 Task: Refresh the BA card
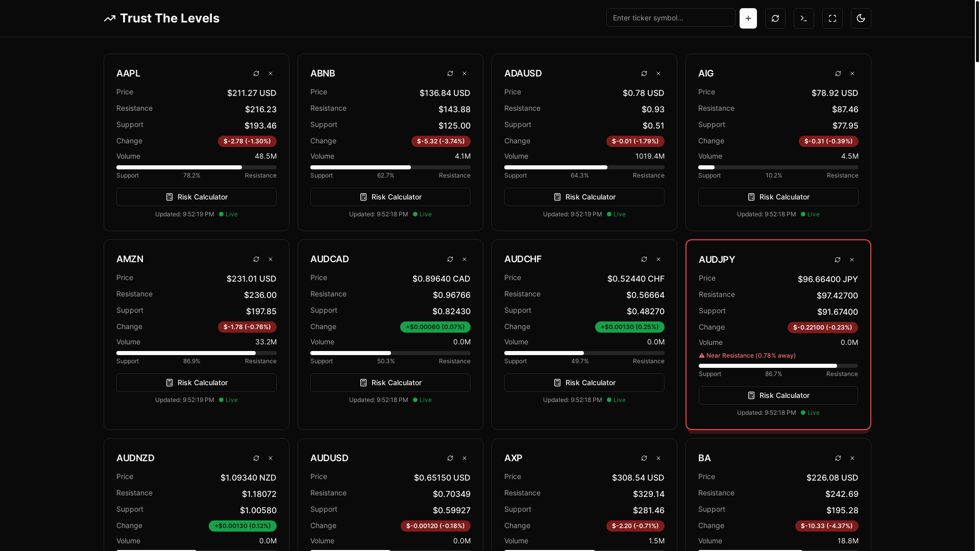pyautogui.click(x=838, y=458)
